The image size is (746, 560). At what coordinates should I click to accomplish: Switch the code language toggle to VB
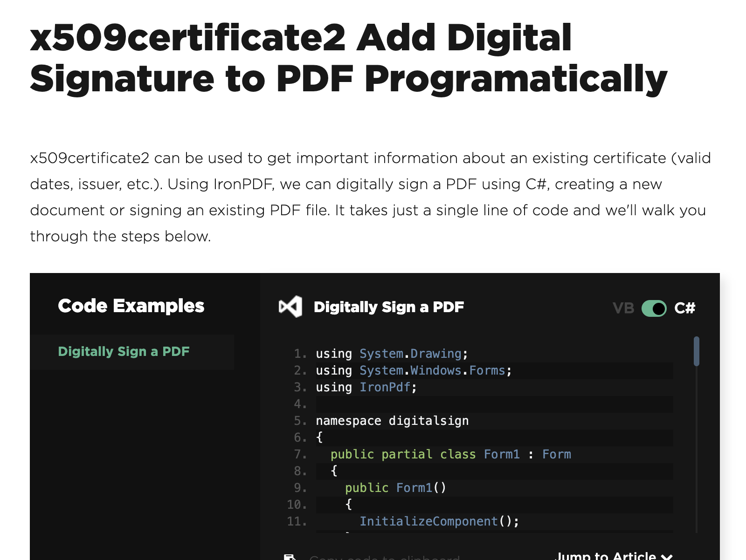(655, 308)
